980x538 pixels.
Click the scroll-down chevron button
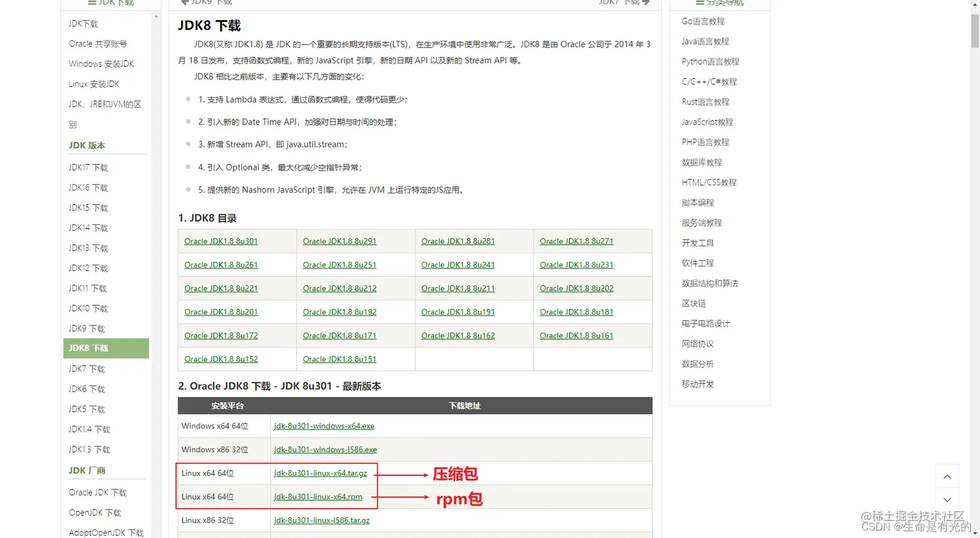[x=946, y=500]
